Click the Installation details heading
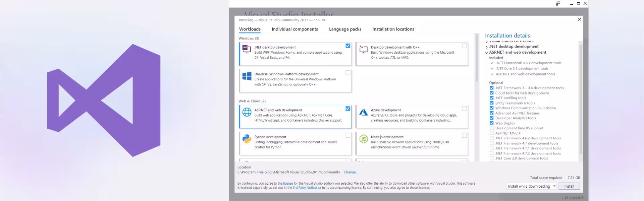The image size is (644, 201). tap(507, 36)
